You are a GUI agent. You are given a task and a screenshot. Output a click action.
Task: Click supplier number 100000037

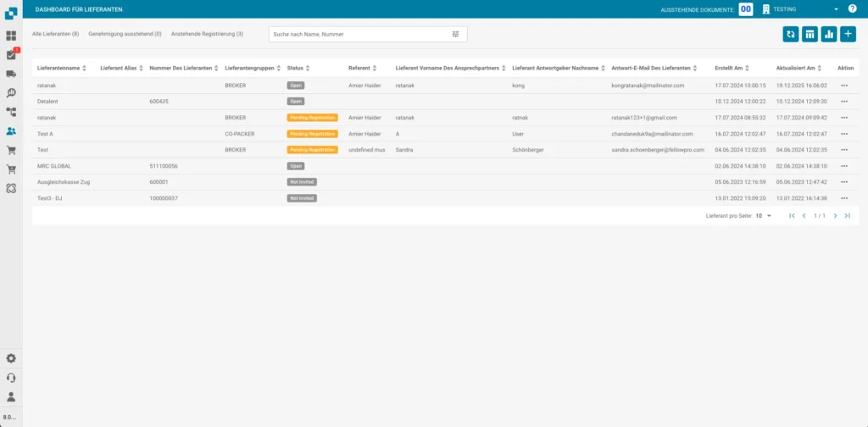click(164, 198)
